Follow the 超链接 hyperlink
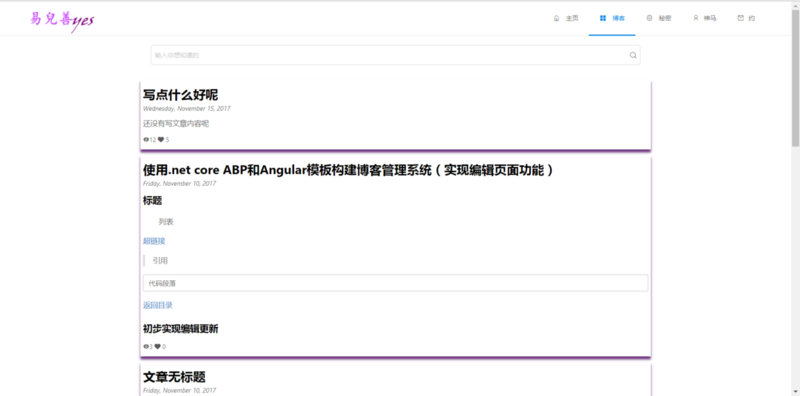This screenshot has height=396, width=800. (x=154, y=241)
